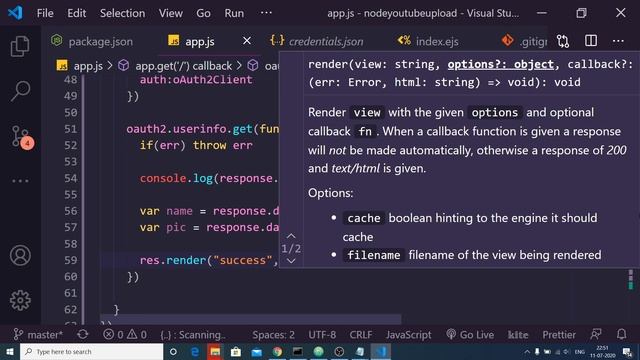This screenshot has height=360, width=640.
Task: Open File Explorer from taskbar
Action: (x=215, y=351)
